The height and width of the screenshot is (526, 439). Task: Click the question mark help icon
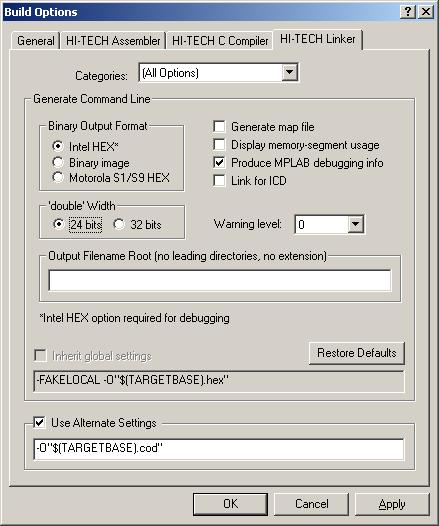tap(408, 12)
